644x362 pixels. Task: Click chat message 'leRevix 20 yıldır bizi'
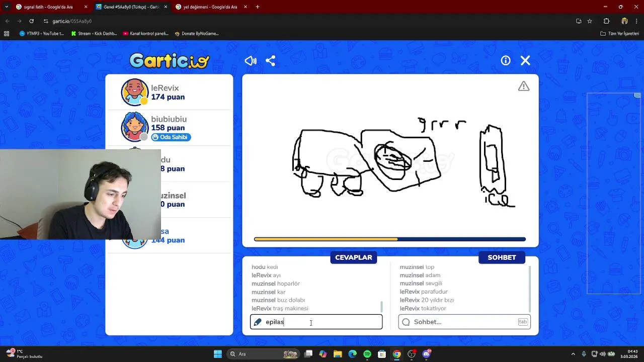[427, 300]
